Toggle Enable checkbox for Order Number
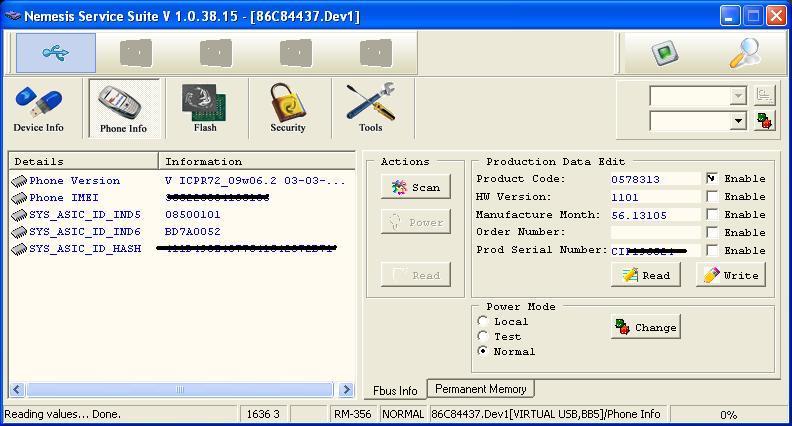The width and height of the screenshot is (792, 426). click(712, 232)
